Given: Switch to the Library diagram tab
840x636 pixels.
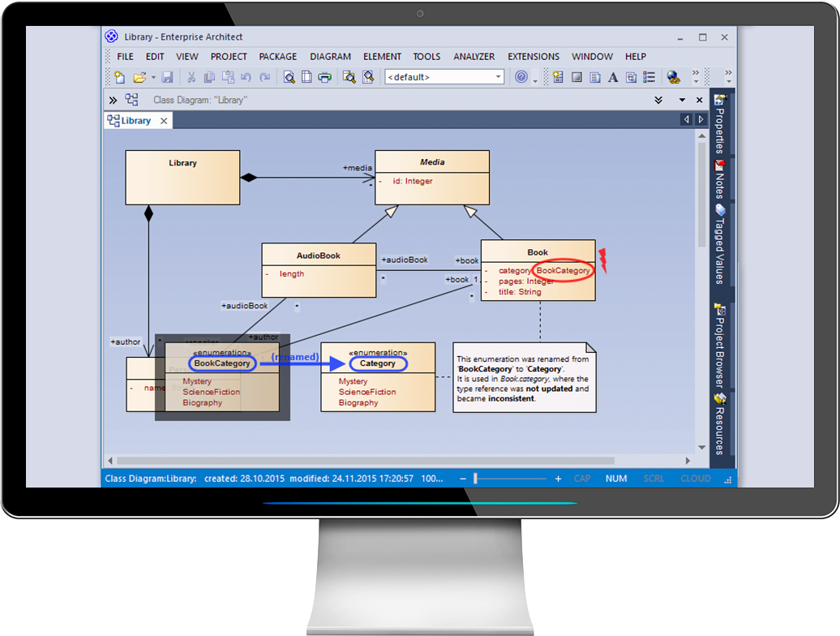Looking at the screenshot, I should [130, 121].
